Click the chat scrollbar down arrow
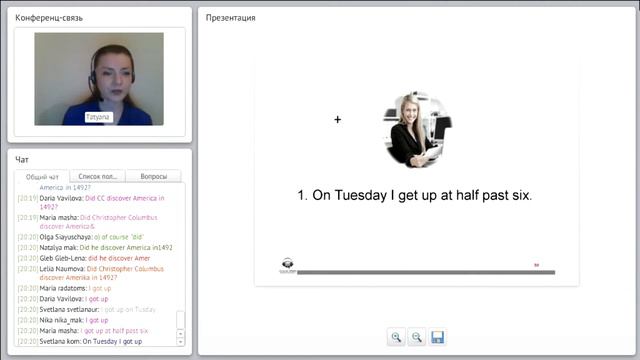The width and height of the screenshot is (640, 360). (180, 342)
